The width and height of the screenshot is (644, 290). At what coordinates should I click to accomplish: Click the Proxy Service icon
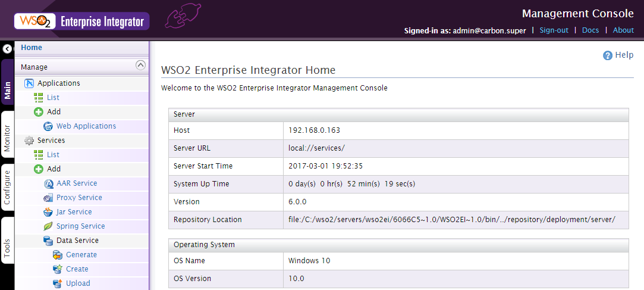click(x=49, y=198)
